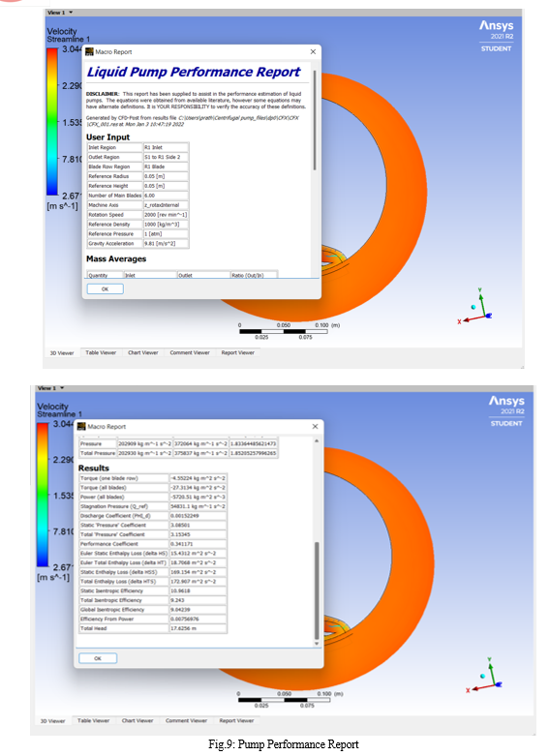Image resolution: width=550 pixels, height=756 pixels.
Task: Close the Macro Report dialog showing User Input
Action: [313, 51]
